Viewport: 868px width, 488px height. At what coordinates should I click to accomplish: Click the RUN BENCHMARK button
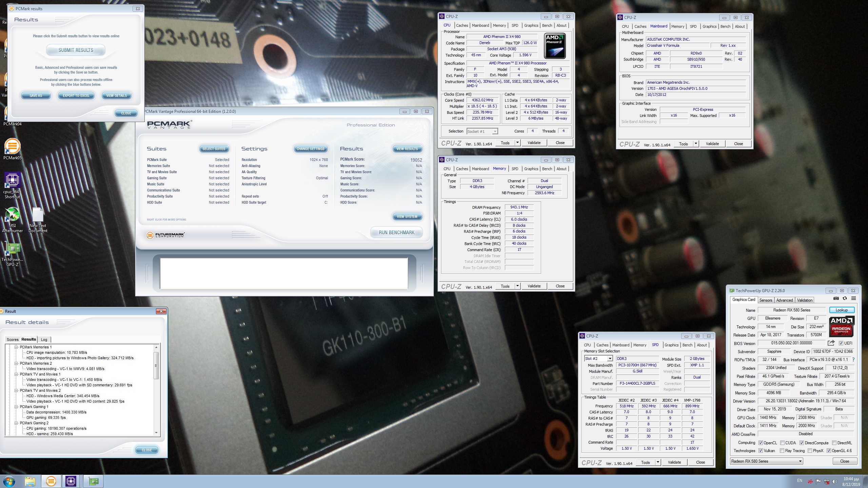click(396, 232)
